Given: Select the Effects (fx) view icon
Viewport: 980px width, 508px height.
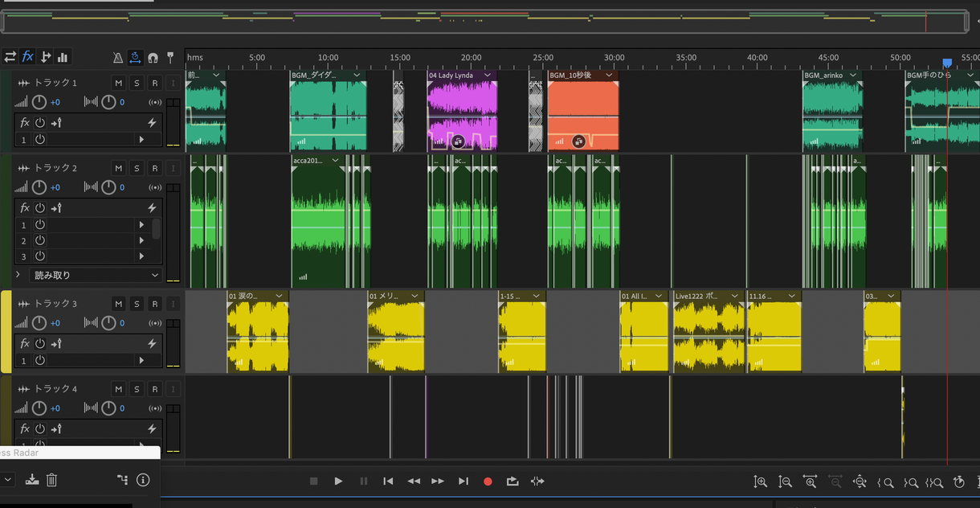Looking at the screenshot, I should coord(27,57).
